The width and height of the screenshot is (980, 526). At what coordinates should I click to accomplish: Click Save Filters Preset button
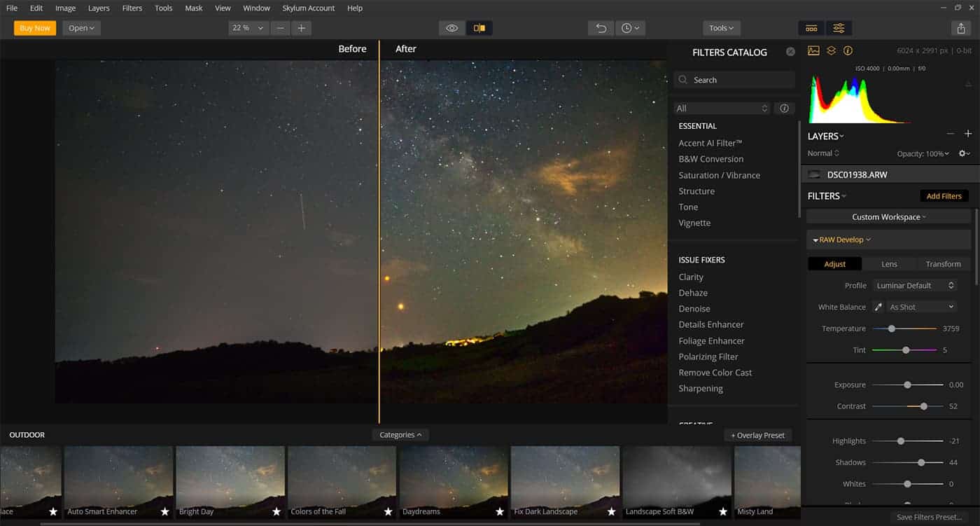(930, 517)
